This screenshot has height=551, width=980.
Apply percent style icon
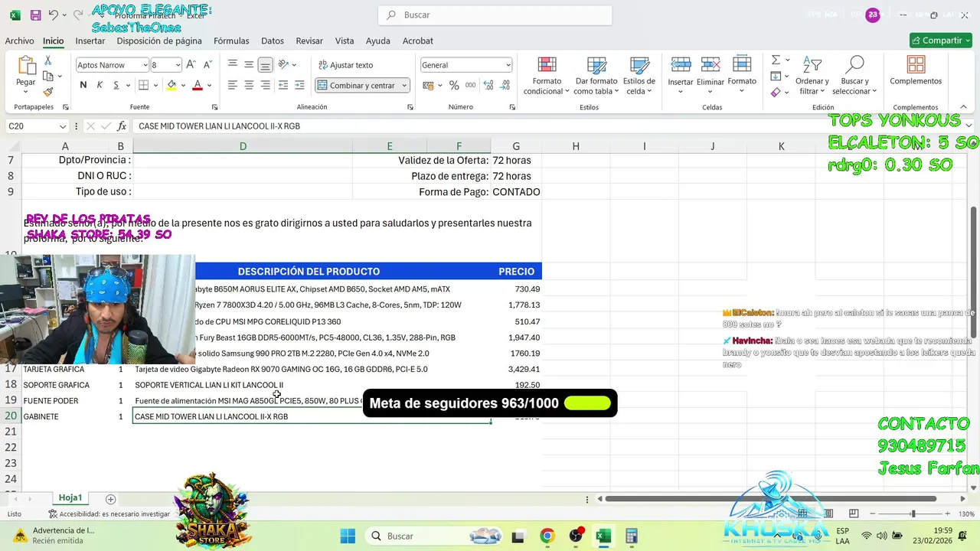(x=454, y=85)
